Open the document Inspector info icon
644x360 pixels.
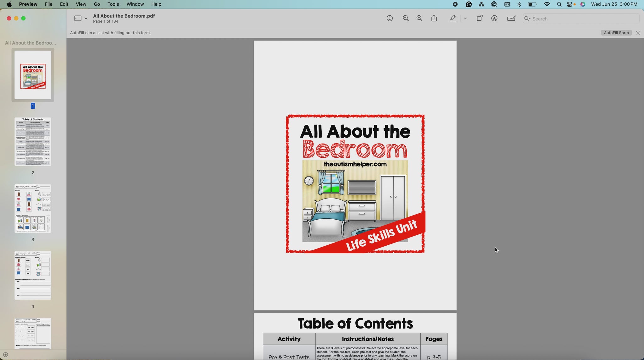point(390,19)
